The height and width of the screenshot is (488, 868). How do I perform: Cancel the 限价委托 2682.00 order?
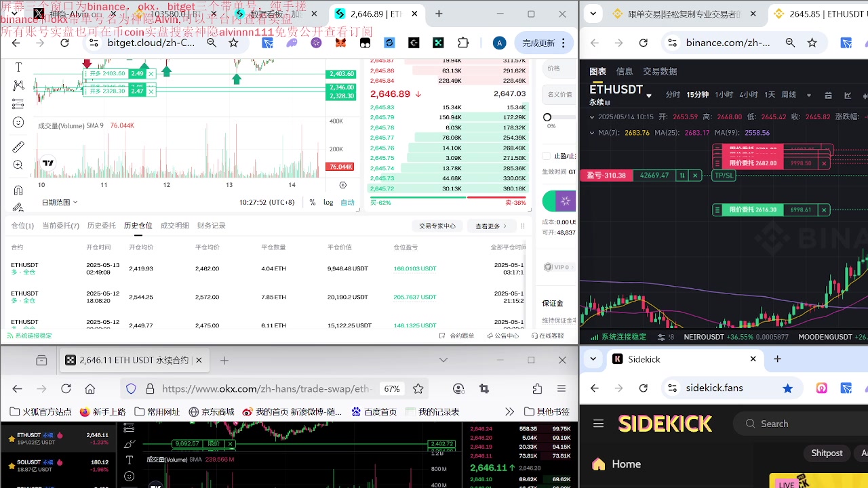[824, 163]
